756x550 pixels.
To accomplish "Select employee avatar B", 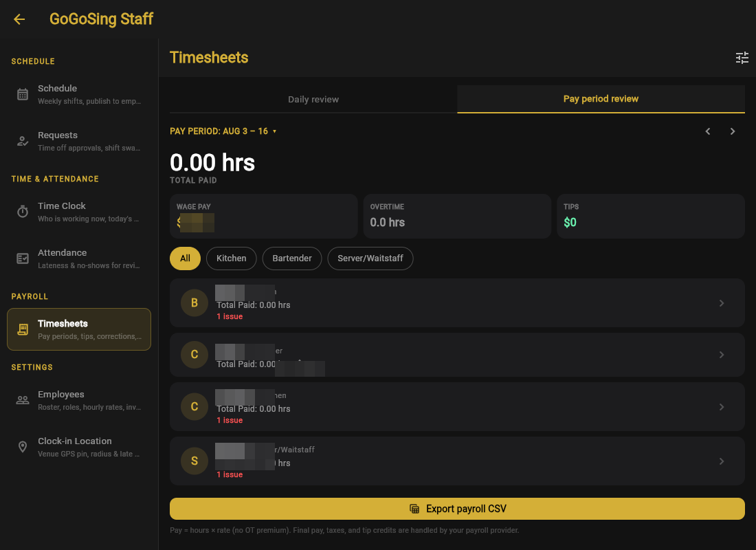I will click(194, 303).
